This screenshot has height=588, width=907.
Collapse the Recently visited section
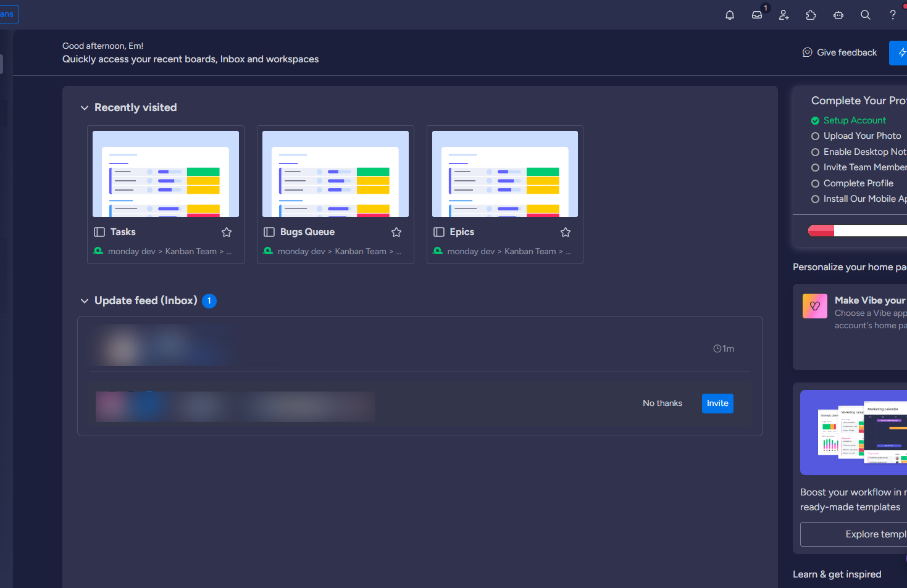click(85, 108)
